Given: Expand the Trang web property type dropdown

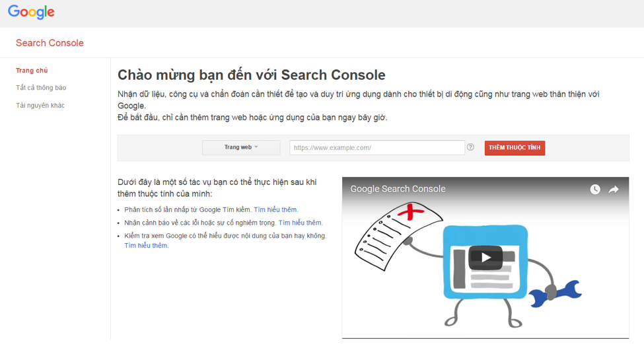Looking at the screenshot, I should point(241,147).
